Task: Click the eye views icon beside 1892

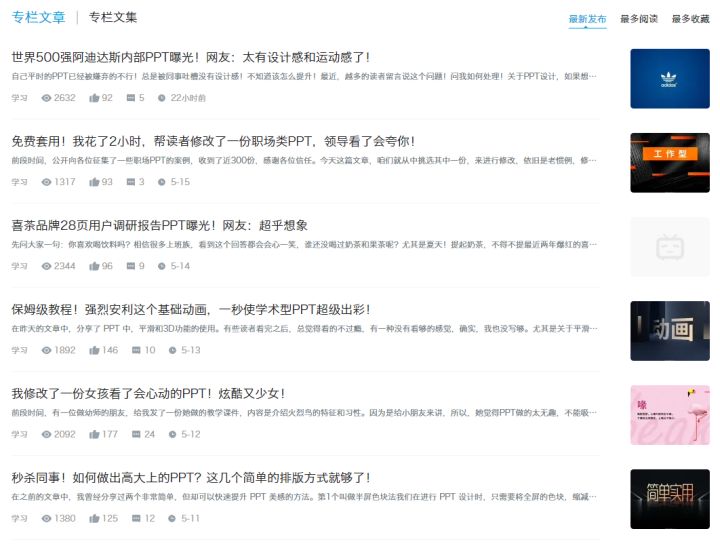Action: [46, 350]
